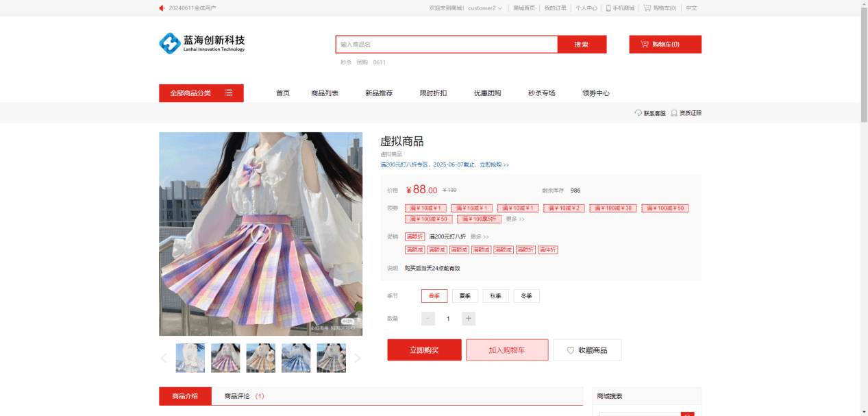Select the beige plaid skirt thumbnail
The height and width of the screenshot is (416, 868).
(x=261, y=358)
